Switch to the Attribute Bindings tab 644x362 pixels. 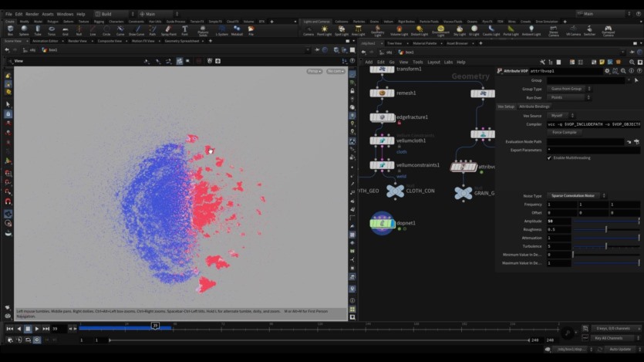pos(534,107)
